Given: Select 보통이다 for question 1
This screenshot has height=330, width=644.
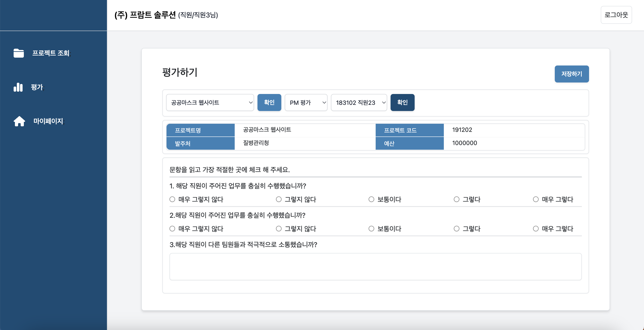Looking at the screenshot, I should (x=371, y=199).
